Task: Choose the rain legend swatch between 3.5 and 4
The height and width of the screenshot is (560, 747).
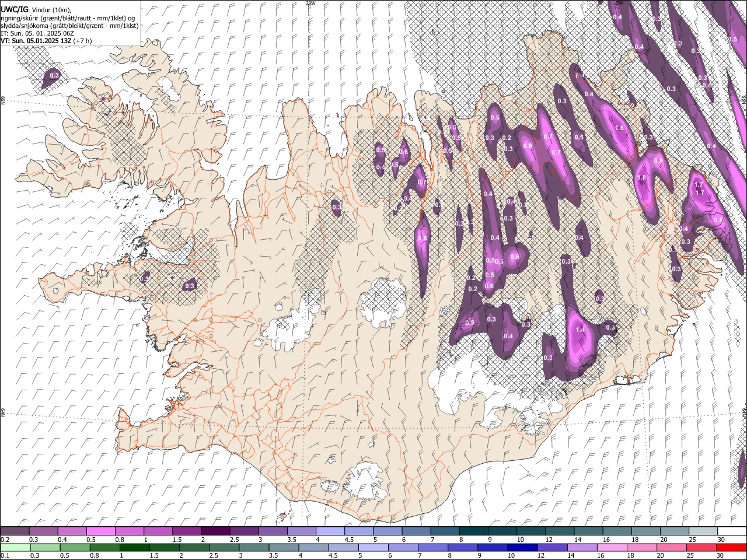Action: (284, 547)
